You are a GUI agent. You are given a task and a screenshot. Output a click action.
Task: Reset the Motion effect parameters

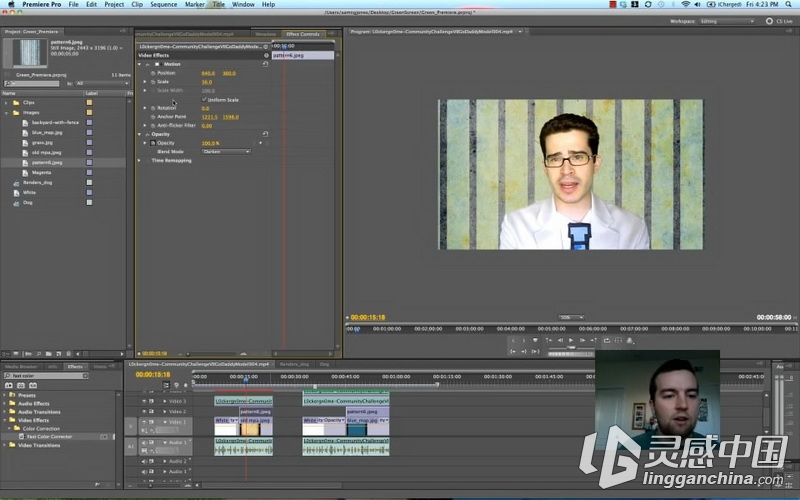coord(265,64)
